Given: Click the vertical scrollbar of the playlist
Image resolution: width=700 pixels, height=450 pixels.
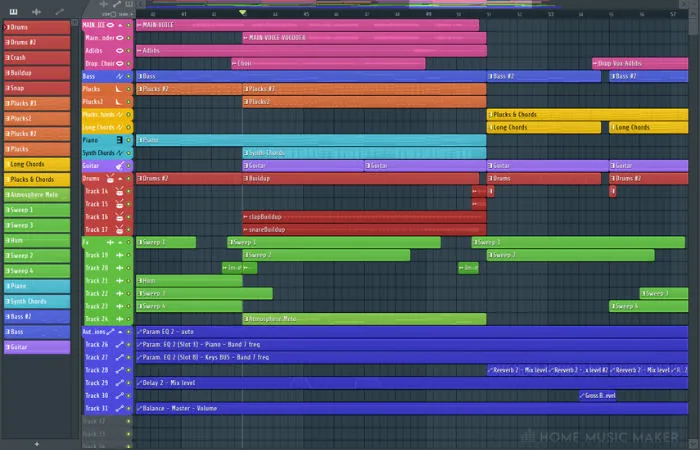Looking at the screenshot, I should coord(694,27).
